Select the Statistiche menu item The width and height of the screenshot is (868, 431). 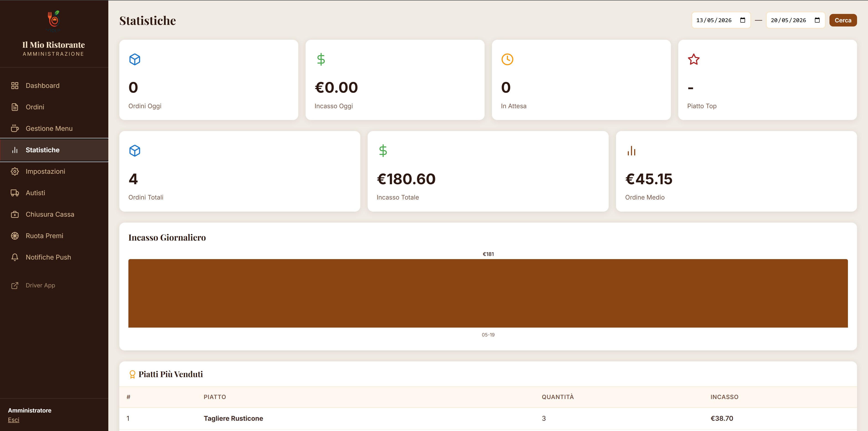(54, 150)
